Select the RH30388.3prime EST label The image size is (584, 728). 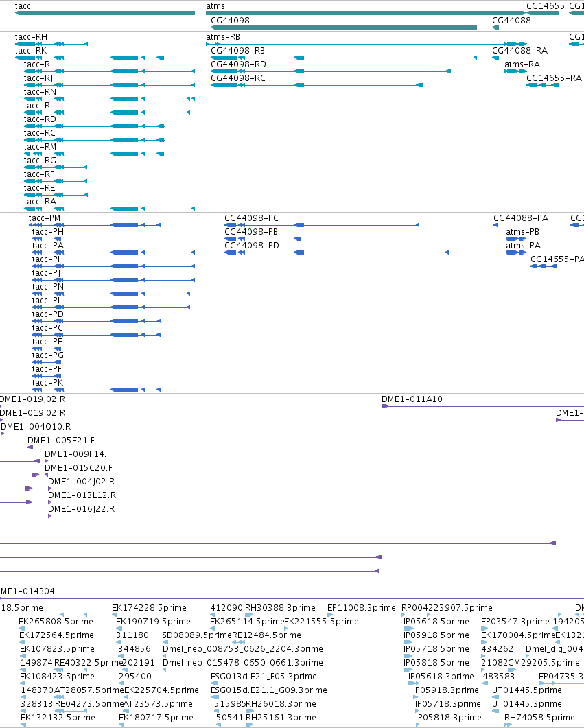pos(280,608)
